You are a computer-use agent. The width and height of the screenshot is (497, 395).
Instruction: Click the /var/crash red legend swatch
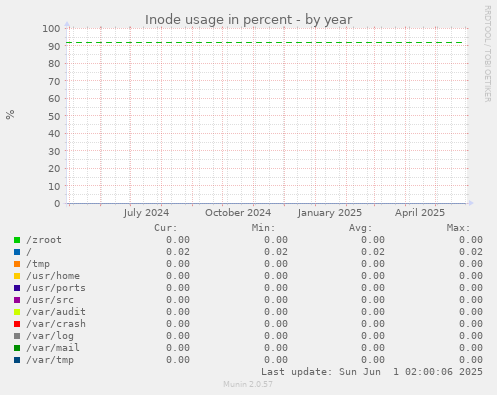coord(17,324)
